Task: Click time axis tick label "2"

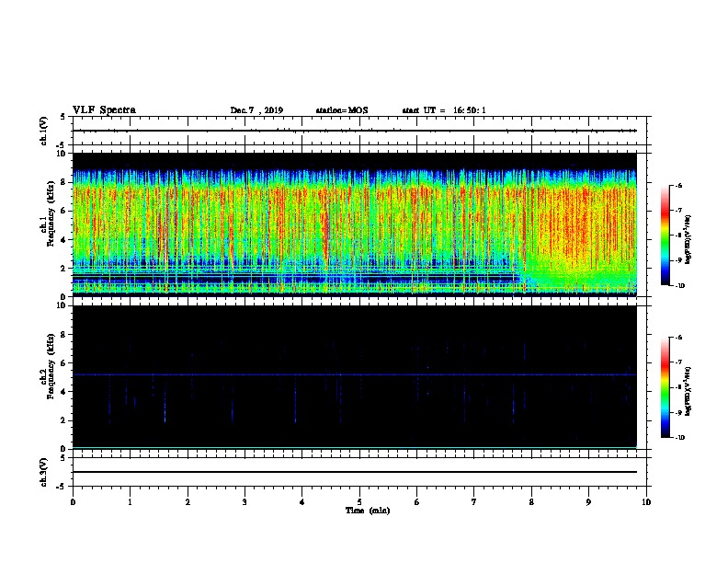Action: [188, 501]
